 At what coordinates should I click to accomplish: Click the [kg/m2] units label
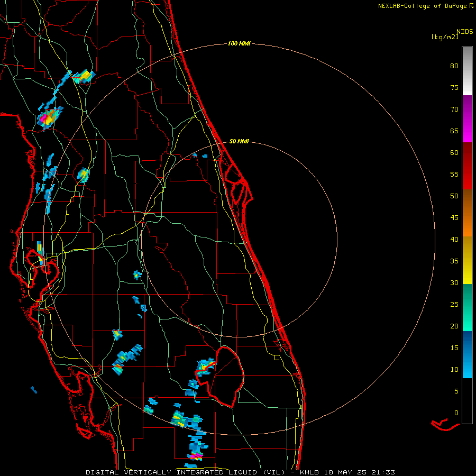(445, 37)
